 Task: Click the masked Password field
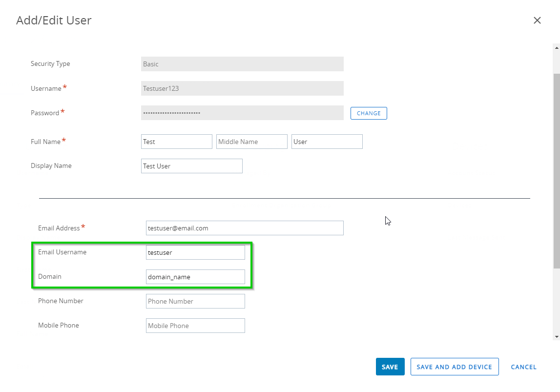(x=242, y=113)
